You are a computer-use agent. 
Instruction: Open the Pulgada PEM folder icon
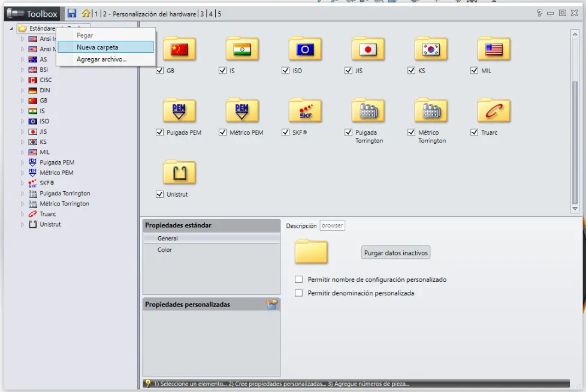click(179, 111)
